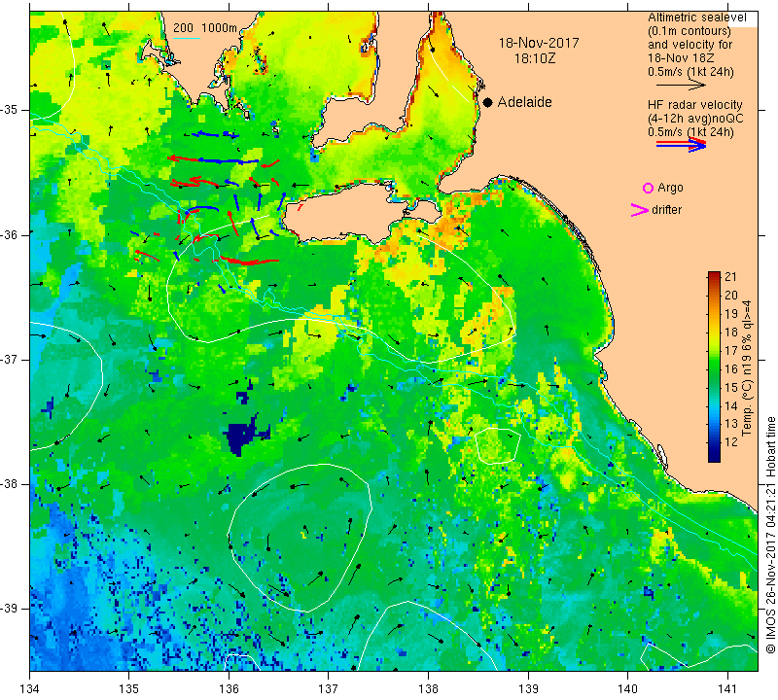This screenshot has width=778, height=700.
Task: Click the magenta Argo circle legend symbol
Action: (648, 188)
